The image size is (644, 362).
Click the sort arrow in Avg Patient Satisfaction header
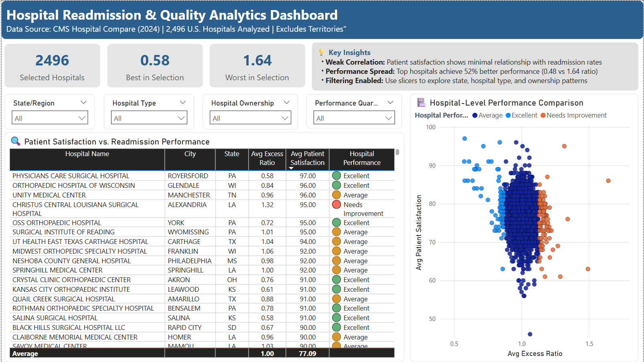click(292, 167)
